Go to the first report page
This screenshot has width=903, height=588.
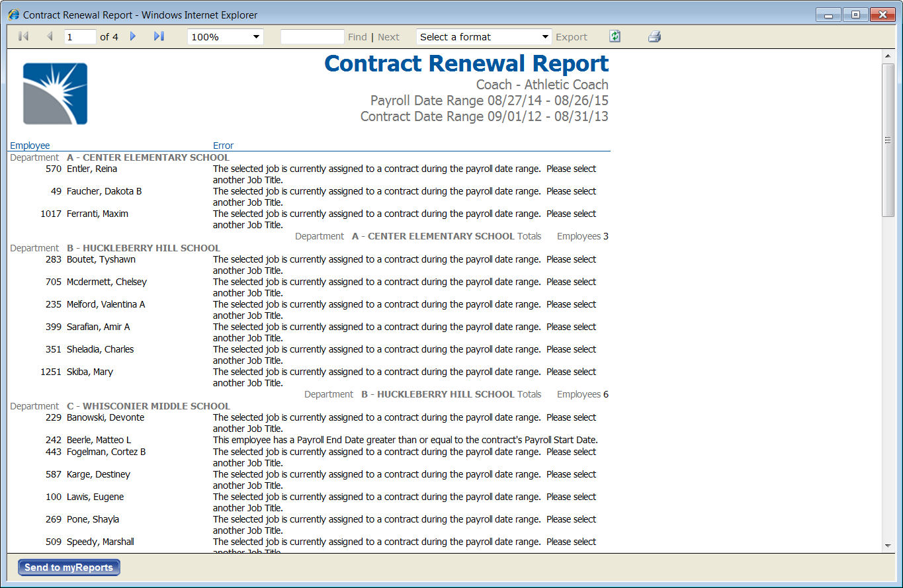(23, 36)
